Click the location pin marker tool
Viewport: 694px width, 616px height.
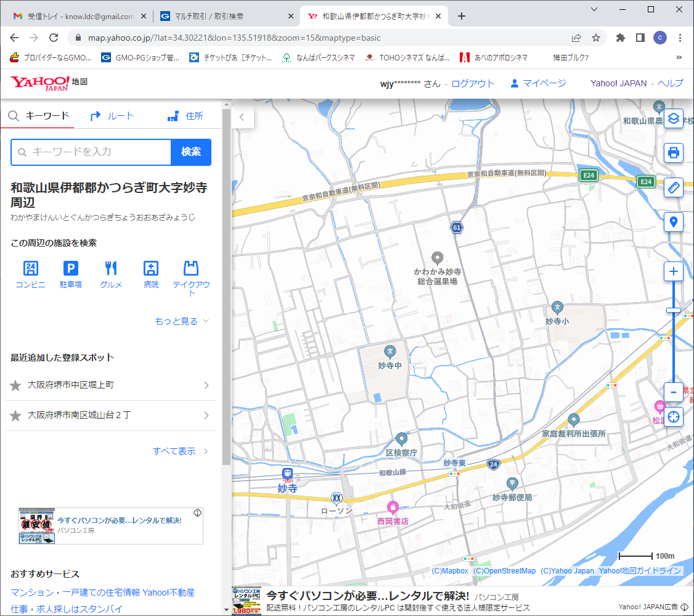coord(674,222)
